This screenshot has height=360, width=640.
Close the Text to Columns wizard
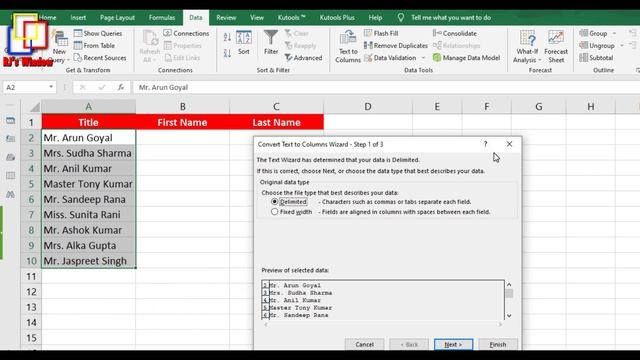pyautogui.click(x=509, y=144)
